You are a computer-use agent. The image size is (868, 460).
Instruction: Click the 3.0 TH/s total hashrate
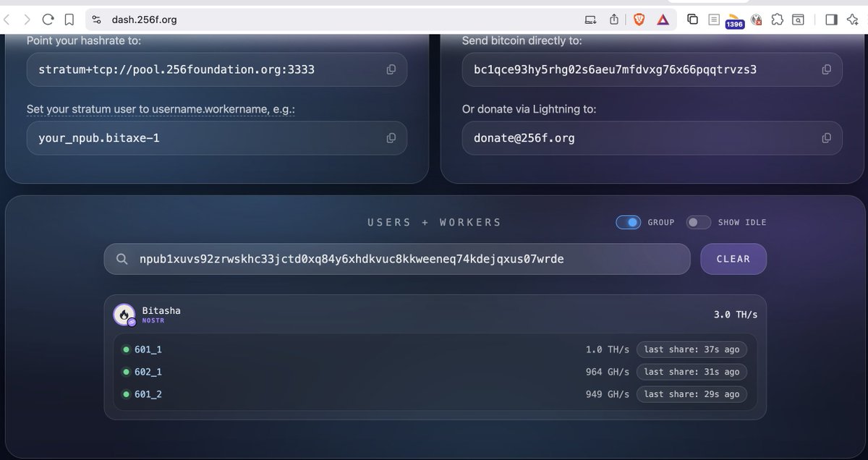(x=736, y=315)
